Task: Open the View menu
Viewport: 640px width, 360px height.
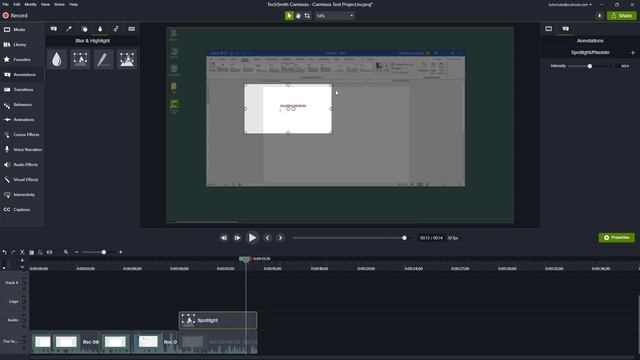Action: click(45, 4)
